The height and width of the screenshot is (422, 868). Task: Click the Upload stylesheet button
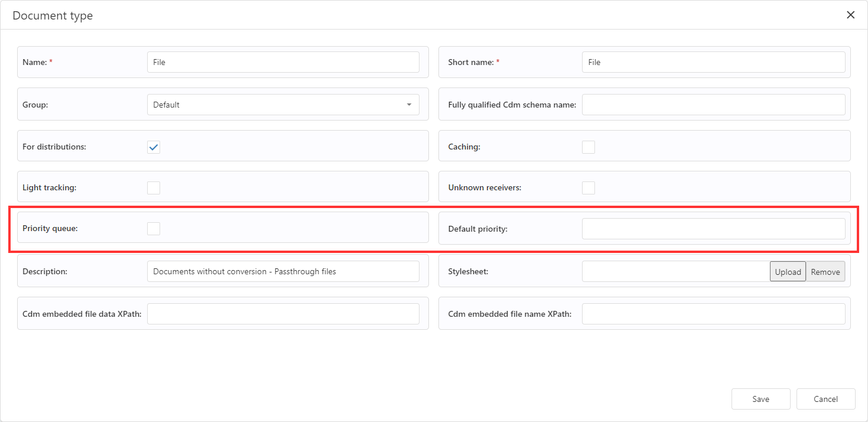pos(788,272)
